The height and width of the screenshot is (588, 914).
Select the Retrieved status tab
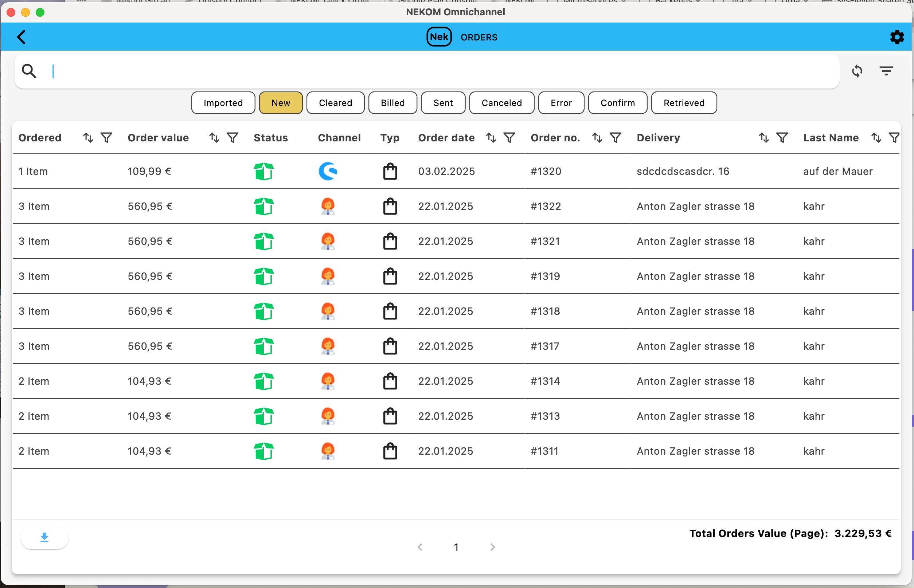pyautogui.click(x=684, y=103)
